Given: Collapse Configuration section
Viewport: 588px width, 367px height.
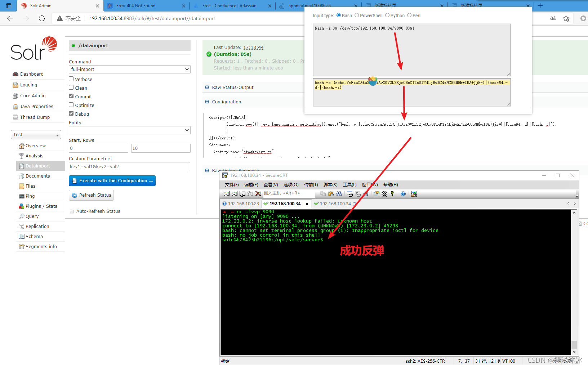Looking at the screenshot, I should [x=207, y=102].
